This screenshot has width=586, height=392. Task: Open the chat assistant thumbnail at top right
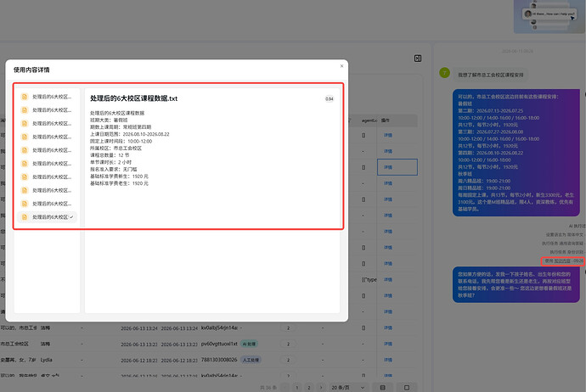point(549,16)
